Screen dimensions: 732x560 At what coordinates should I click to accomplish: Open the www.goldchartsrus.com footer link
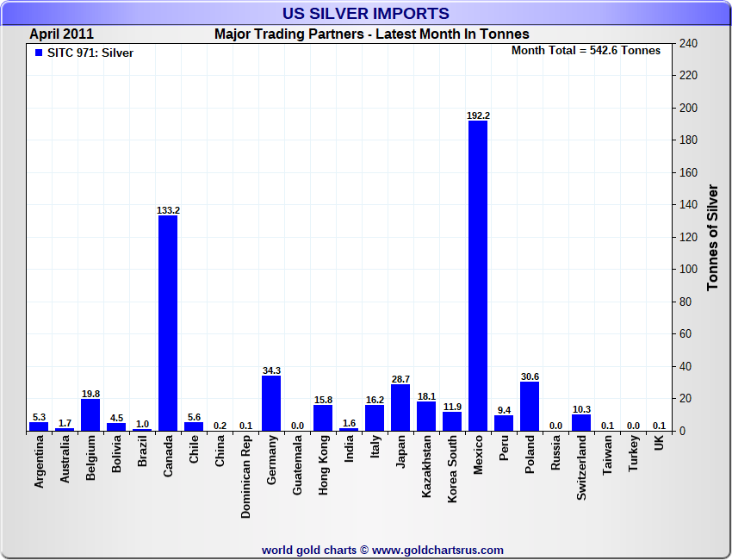coord(437,551)
